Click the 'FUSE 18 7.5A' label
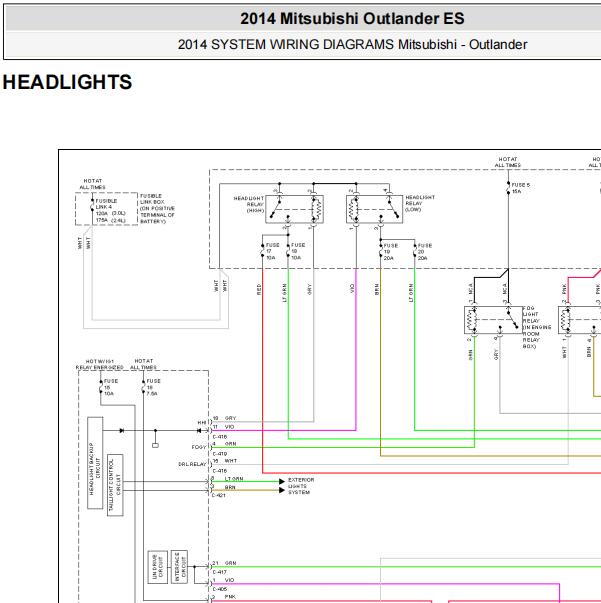 pos(153,387)
